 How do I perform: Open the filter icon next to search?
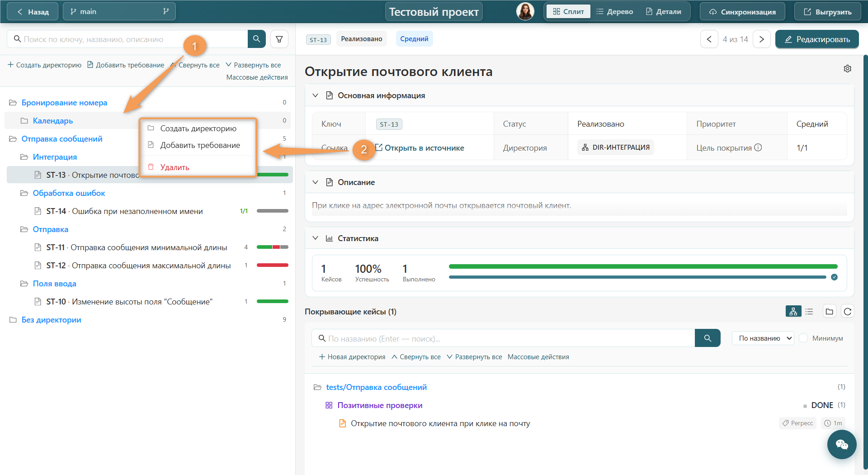tap(279, 39)
